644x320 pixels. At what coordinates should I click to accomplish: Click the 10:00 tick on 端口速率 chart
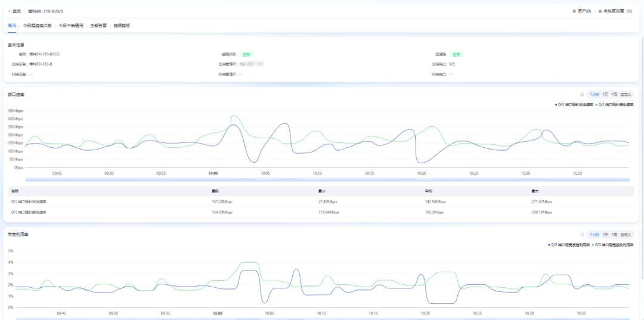(x=213, y=173)
